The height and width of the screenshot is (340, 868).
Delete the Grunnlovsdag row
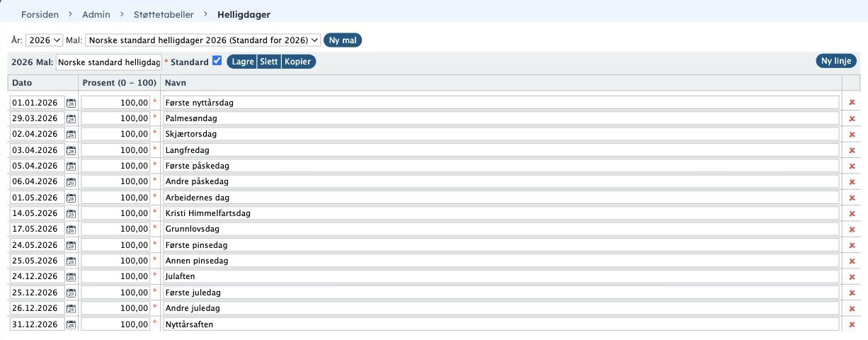coord(852,229)
